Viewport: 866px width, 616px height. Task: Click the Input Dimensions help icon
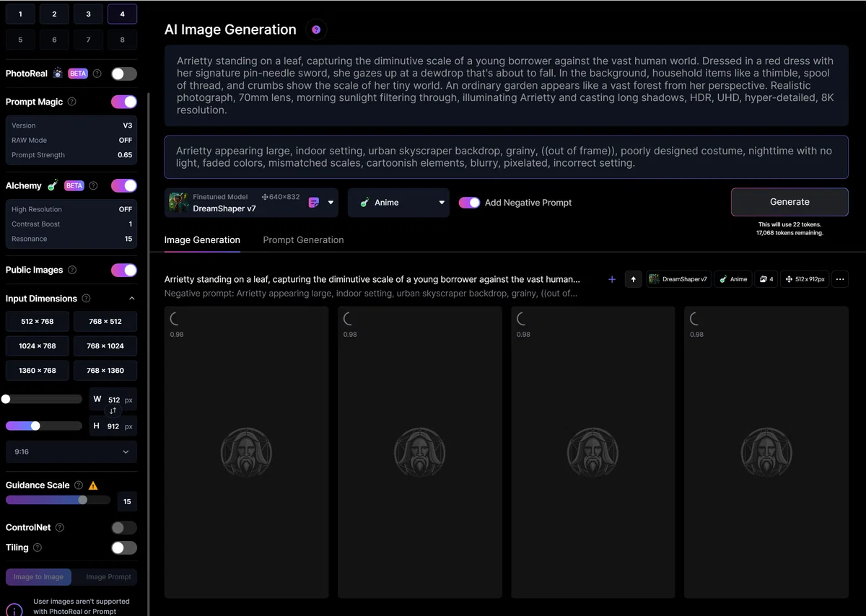coord(86,299)
